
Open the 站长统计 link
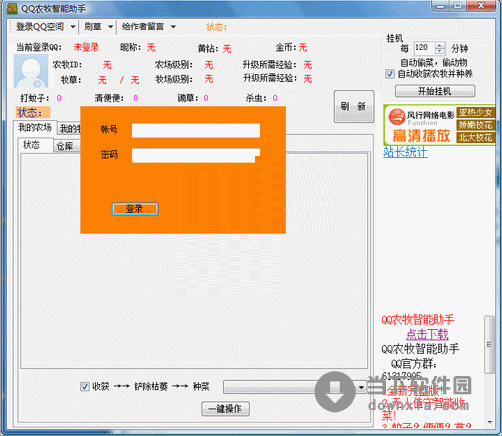[405, 152]
